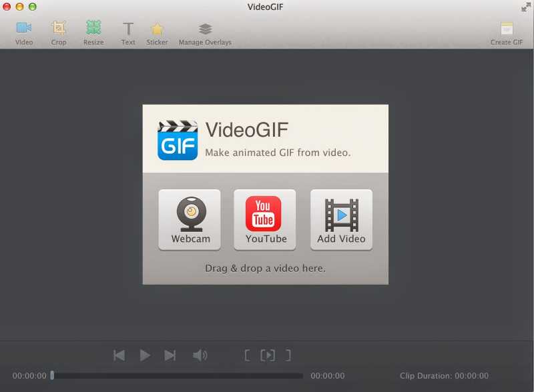Click the Clip Duration display
Image resolution: width=534 pixels, height=392 pixels.
[x=444, y=375]
